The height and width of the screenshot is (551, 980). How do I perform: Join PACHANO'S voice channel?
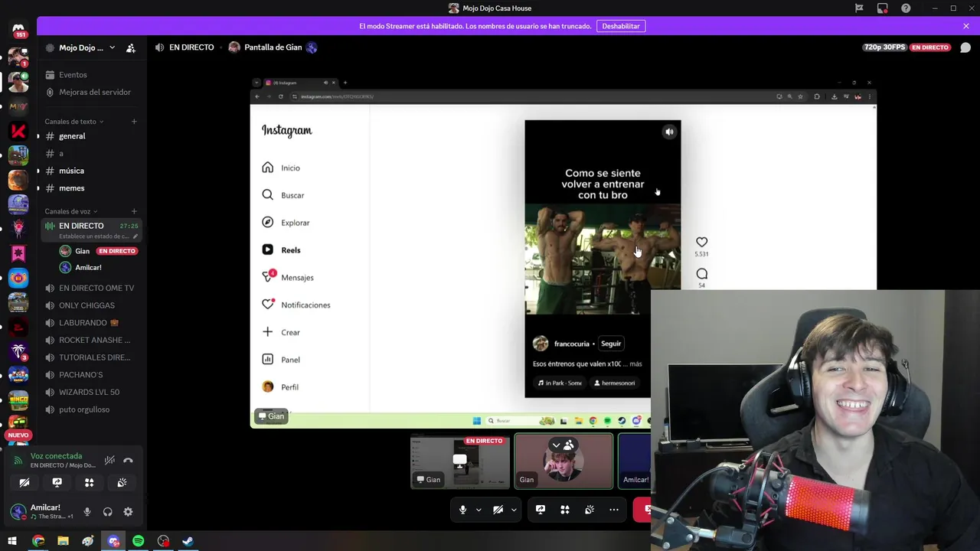click(80, 375)
